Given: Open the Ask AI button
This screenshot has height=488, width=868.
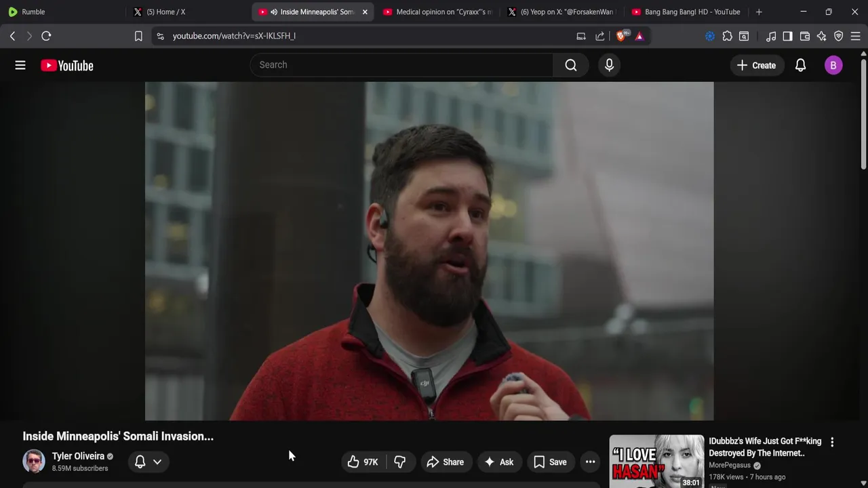Looking at the screenshot, I should click(x=498, y=462).
